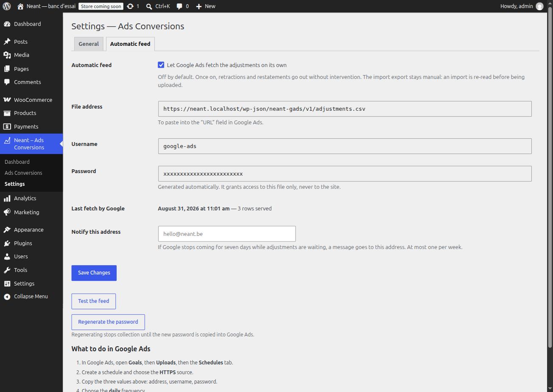Click the Collapse Menu label

[x=31, y=297]
